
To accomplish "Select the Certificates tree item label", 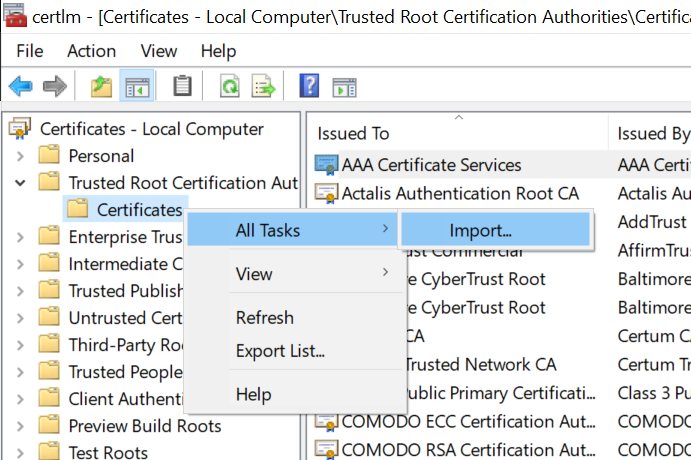I will (x=139, y=210).
